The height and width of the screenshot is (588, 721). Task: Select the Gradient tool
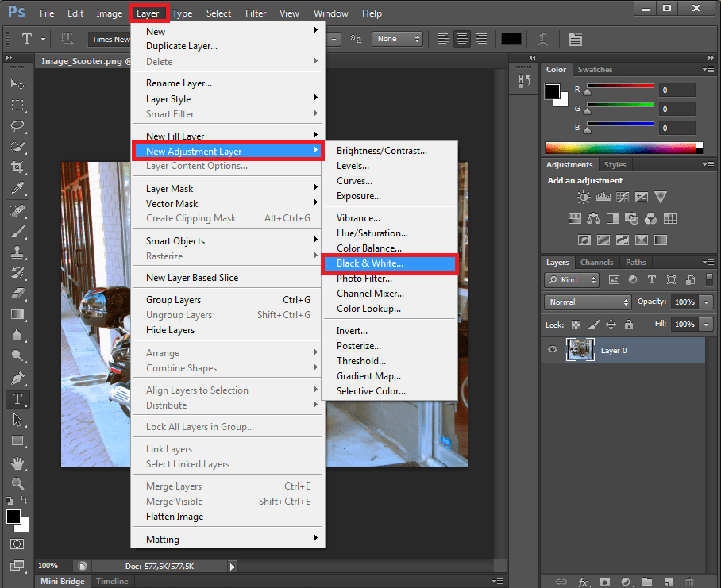[x=17, y=314]
